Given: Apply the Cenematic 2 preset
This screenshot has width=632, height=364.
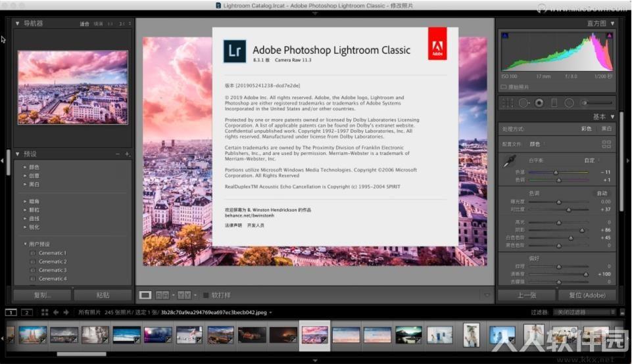Looking at the screenshot, I should (x=53, y=262).
